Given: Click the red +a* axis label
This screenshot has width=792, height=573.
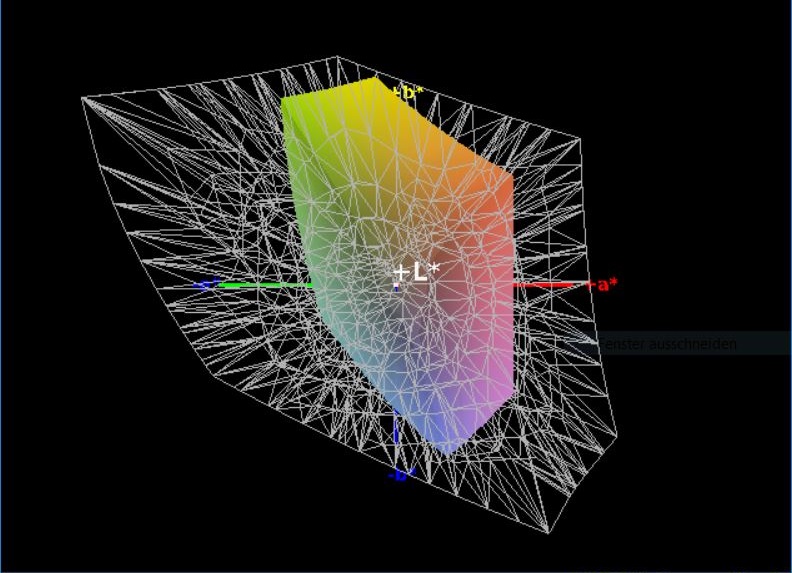Looking at the screenshot, I should point(602,285).
